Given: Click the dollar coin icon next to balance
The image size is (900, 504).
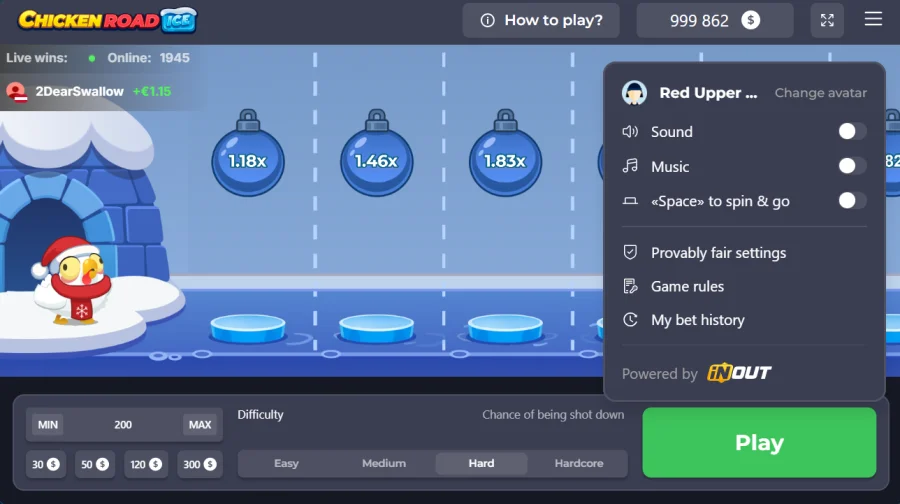Looking at the screenshot, I should click(x=750, y=20).
